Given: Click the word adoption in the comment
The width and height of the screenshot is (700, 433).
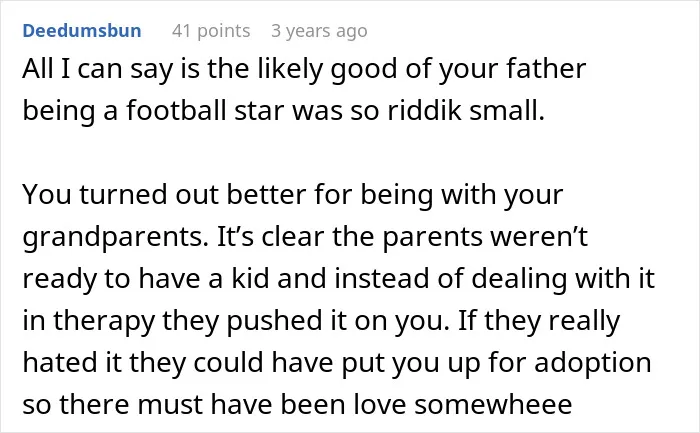Looking at the screenshot, I should [592, 362].
